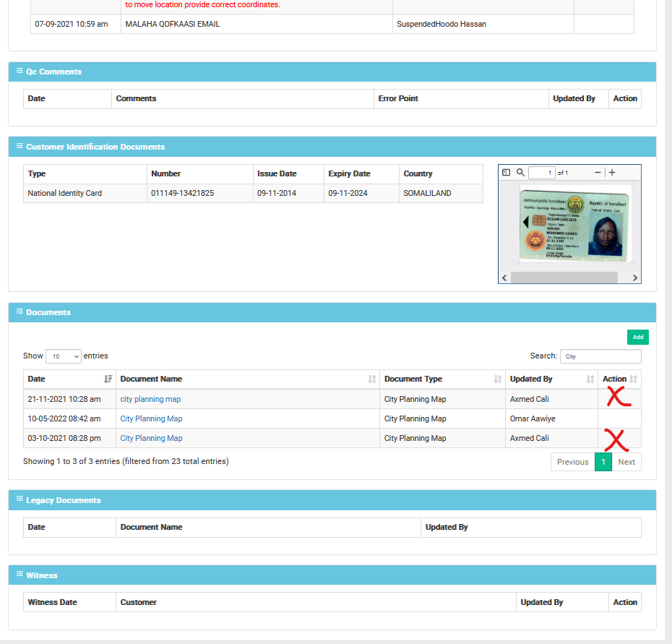Open 'city planning map' lowercase link
This screenshot has width=672, height=644.
pyautogui.click(x=150, y=399)
